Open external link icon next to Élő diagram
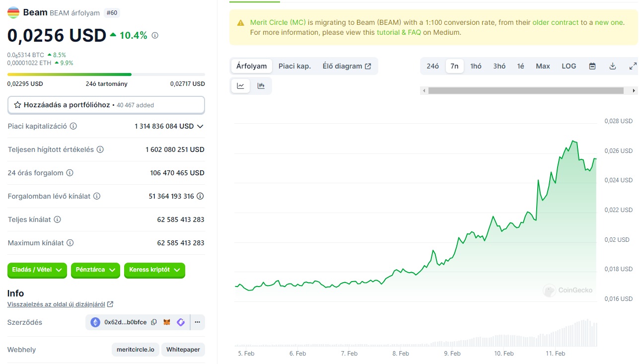The width and height of the screenshot is (639, 364). tap(368, 66)
